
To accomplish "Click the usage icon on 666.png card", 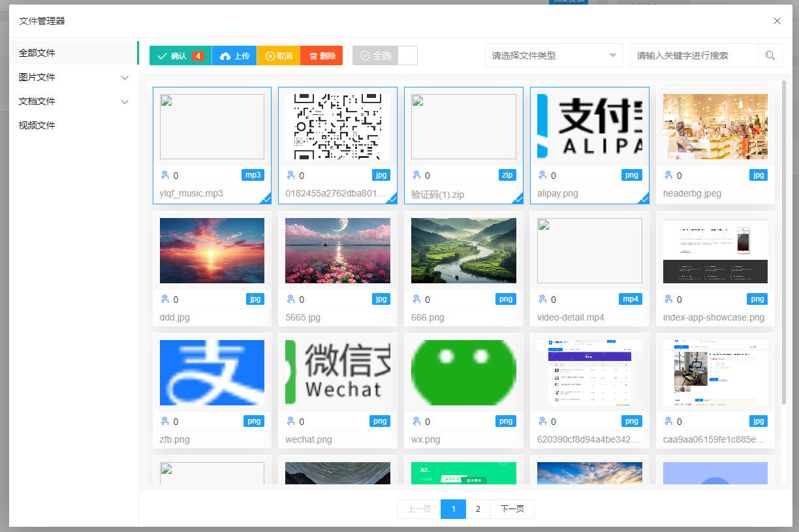I will point(416,300).
